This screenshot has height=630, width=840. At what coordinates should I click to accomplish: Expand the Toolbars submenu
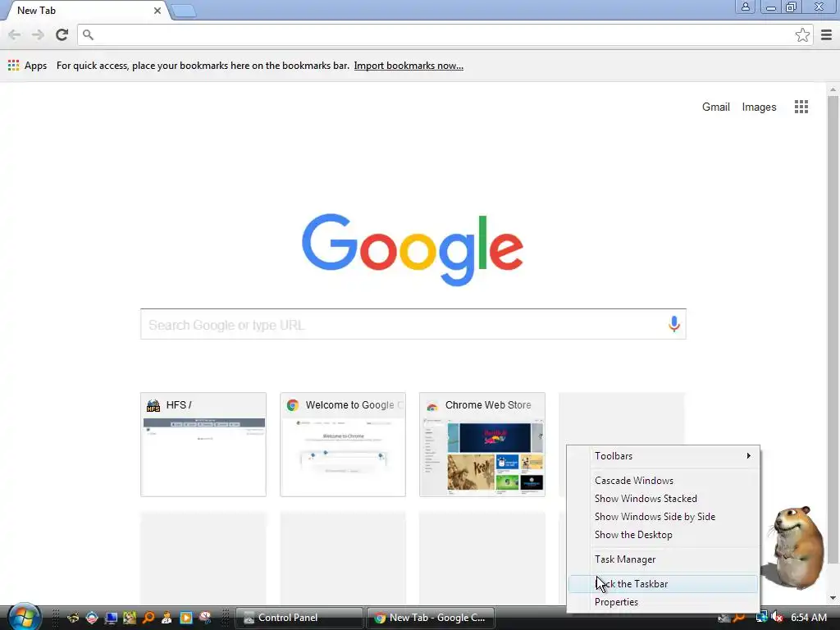(x=663, y=456)
